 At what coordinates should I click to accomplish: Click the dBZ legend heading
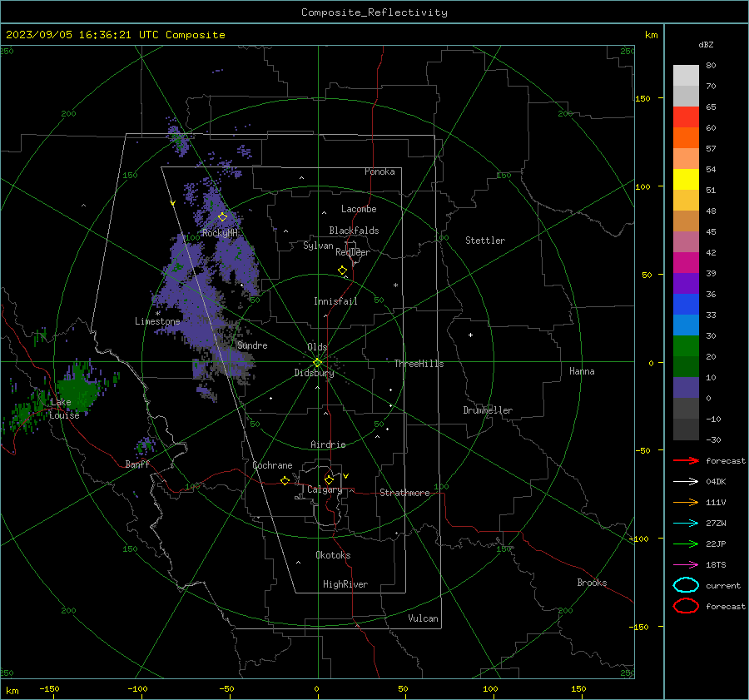pyautogui.click(x=706, y=44)
